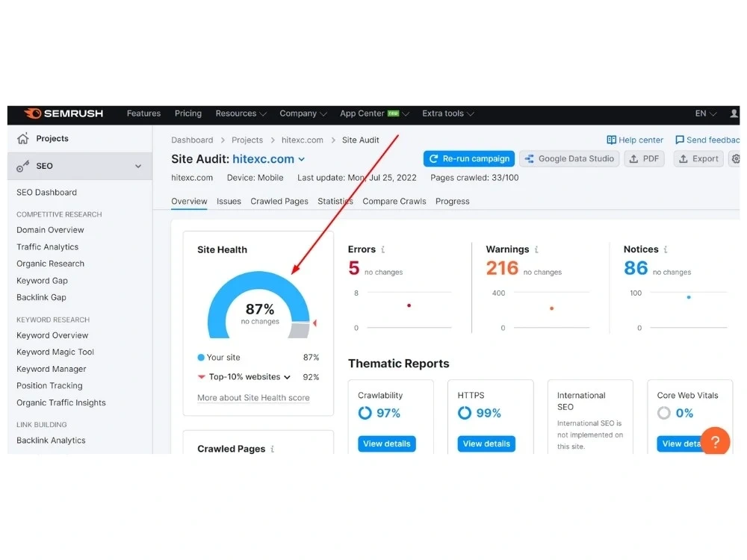Viewport: 747px width, 560px height.
Task: Switch to the Statistics tab
Action: point(335,202)
